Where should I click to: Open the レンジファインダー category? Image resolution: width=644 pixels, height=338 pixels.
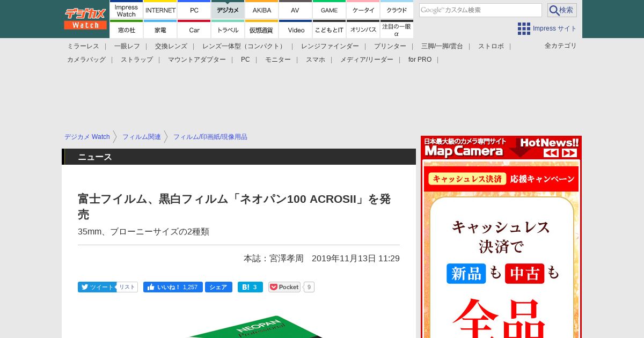(330, 46)
